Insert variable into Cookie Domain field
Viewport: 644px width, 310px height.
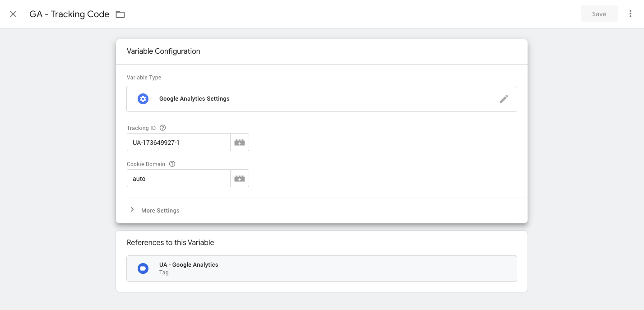240,179
